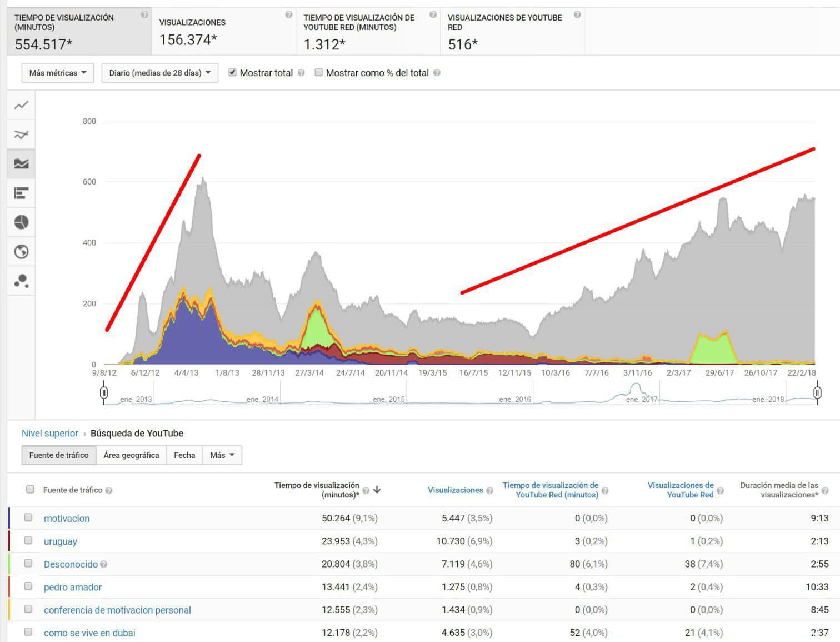Select the Visualizaciones metric card
This screenshot has height=642, width=840.
click(x=223, y=31)
